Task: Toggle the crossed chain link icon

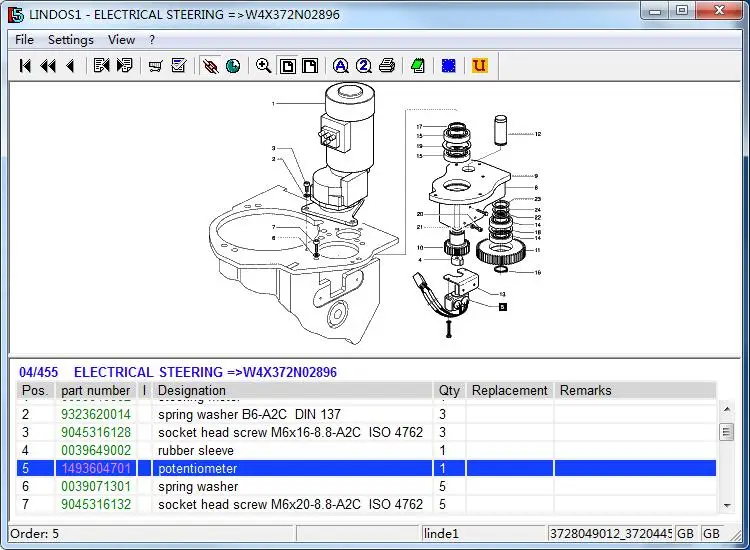Action: point(210,66)
